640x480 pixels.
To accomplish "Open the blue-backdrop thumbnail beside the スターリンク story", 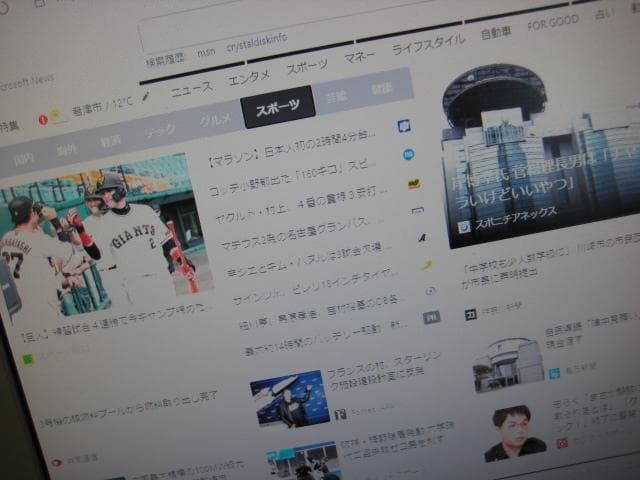I will 290,399.
